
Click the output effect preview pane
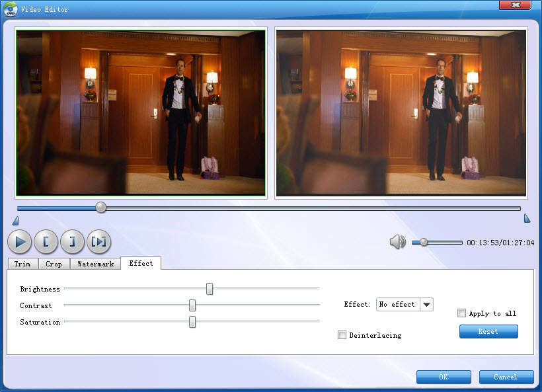click(x=401, y=112)
